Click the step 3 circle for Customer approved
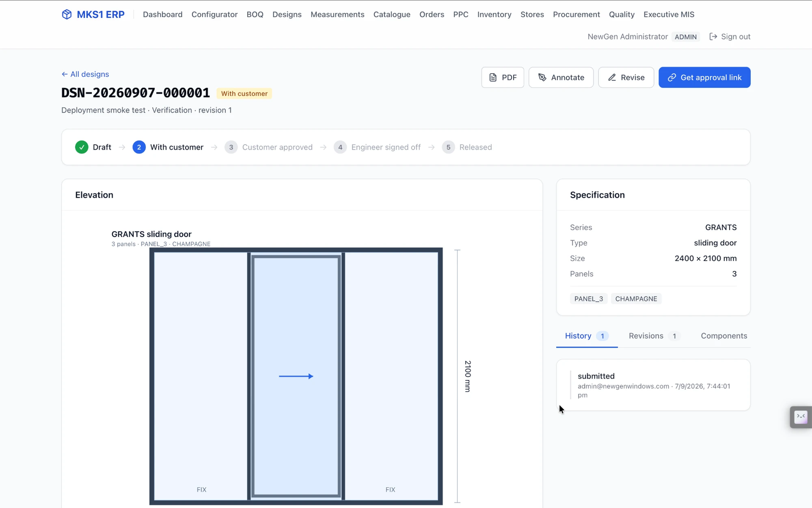The width and height of the screenshot is (812, 508). point(231,147)
